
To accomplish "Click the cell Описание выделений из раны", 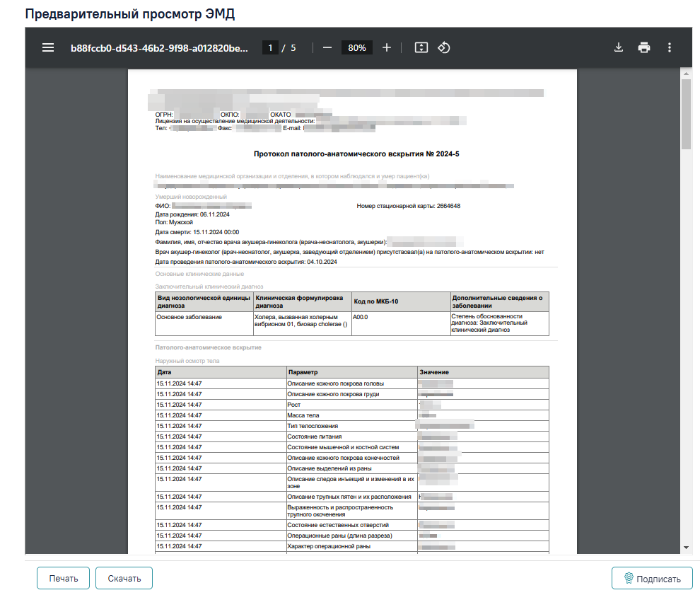I will (352, 468).
